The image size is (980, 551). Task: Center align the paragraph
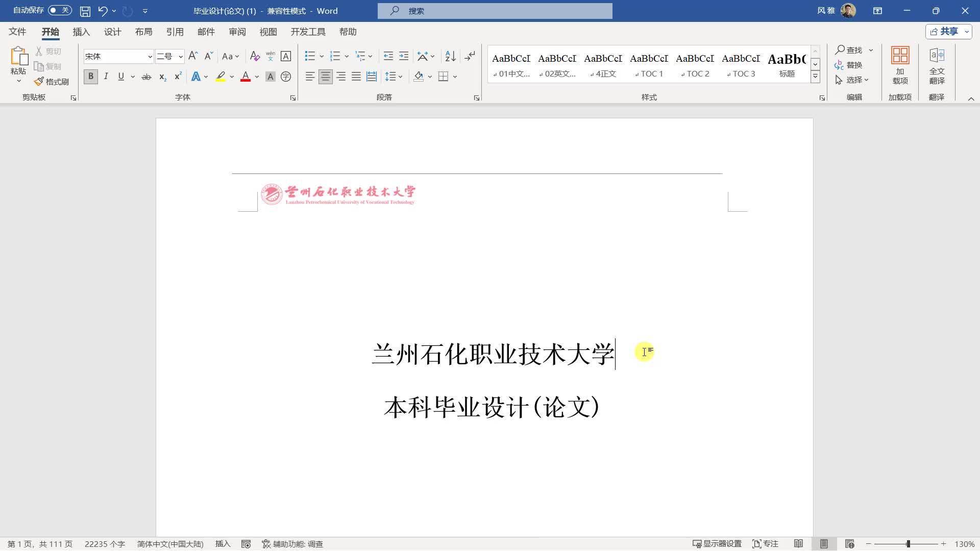click(x=325, y=77)
